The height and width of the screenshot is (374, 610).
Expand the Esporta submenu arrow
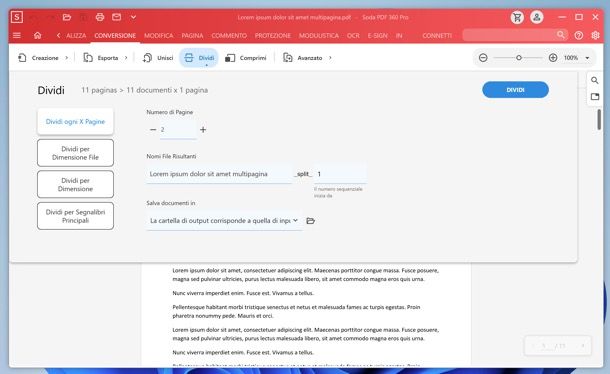click(126, 58)
